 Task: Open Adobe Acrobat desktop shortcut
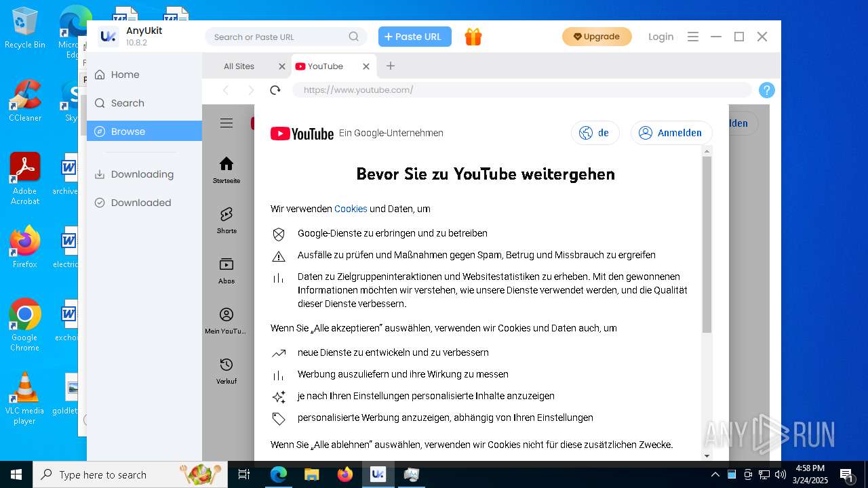(25, 179)
